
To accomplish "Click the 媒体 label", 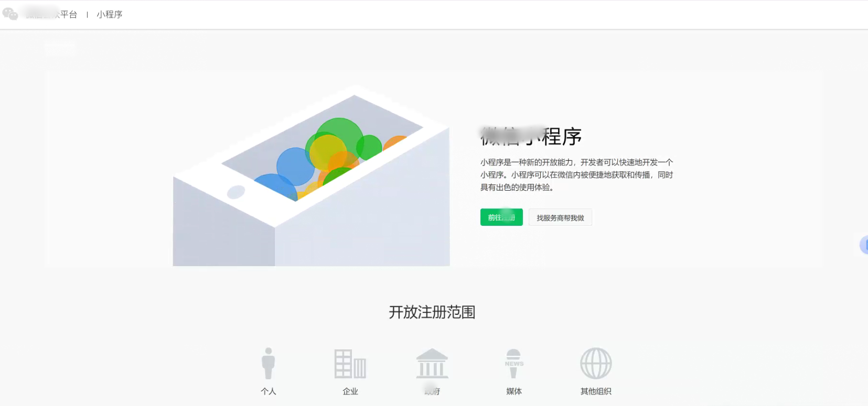I will tap(514, 391).
